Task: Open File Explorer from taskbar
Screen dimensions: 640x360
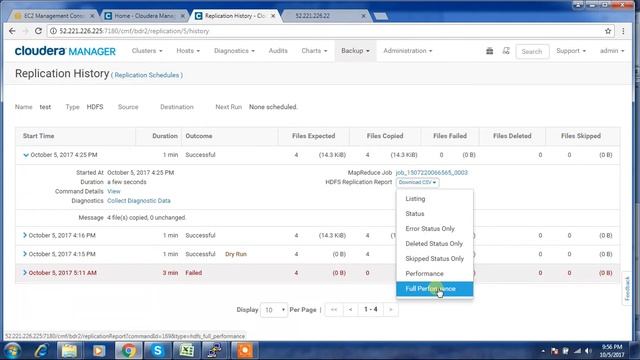Action: click(69, 350)
